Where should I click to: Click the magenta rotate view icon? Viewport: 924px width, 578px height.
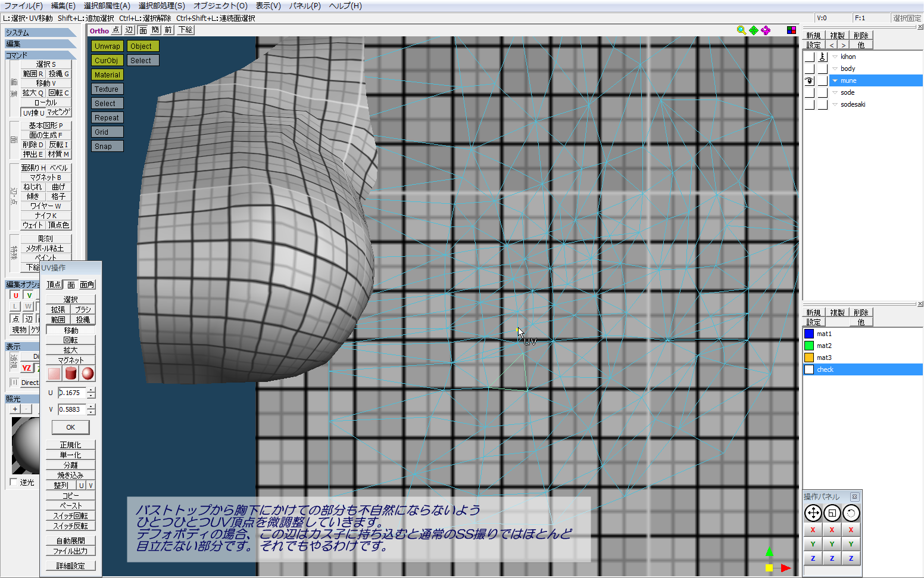click(x=766, y=30)
